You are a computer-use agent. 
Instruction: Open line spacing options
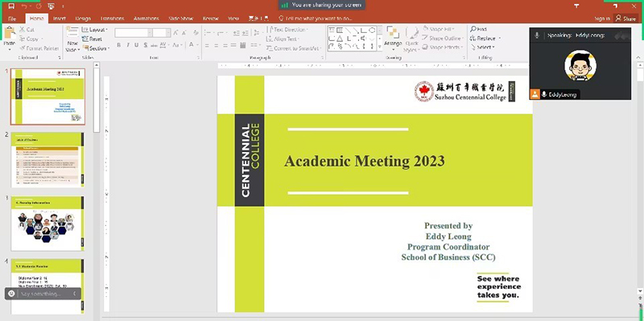(257, 33)
